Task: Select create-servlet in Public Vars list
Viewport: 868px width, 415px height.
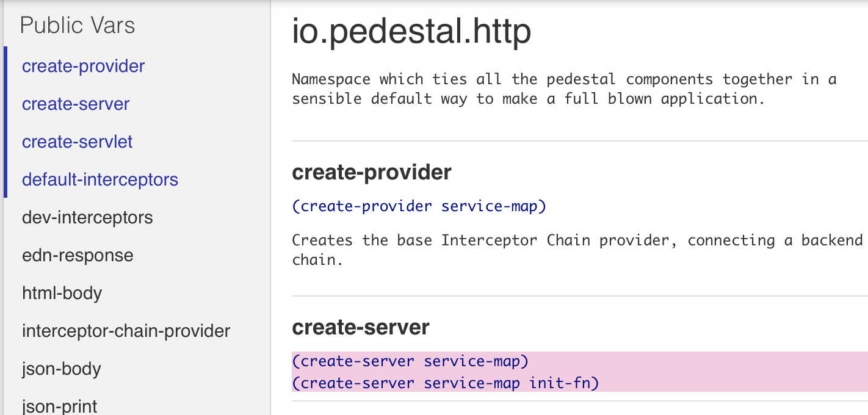Action: tap(77, 142)
